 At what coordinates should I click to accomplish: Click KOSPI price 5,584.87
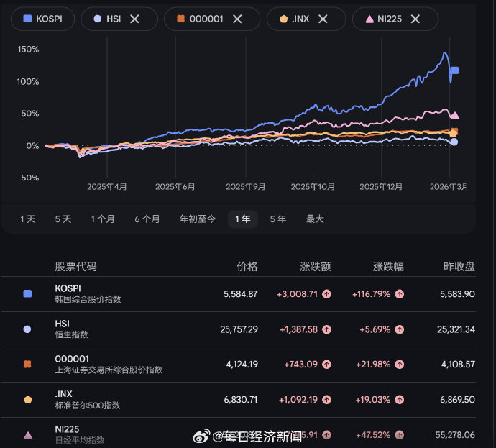[x=241, y=294]
